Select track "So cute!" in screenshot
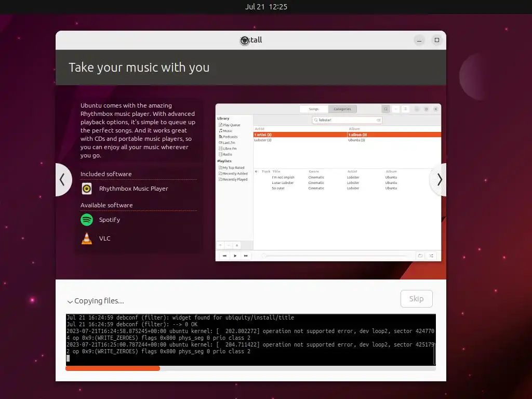This screenshot has width=532, height=399. [278, 188]
